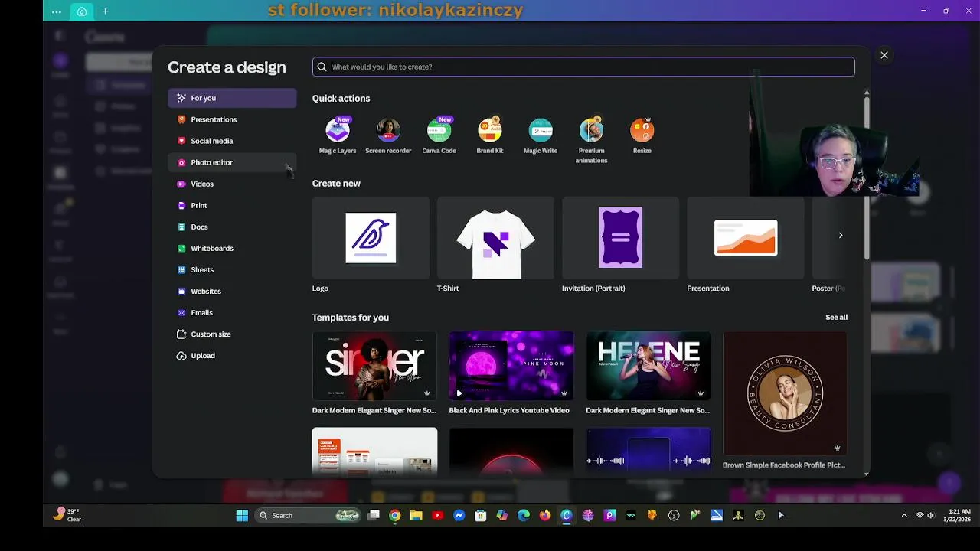Open Copilot from the taskbar

coord(501,515)
